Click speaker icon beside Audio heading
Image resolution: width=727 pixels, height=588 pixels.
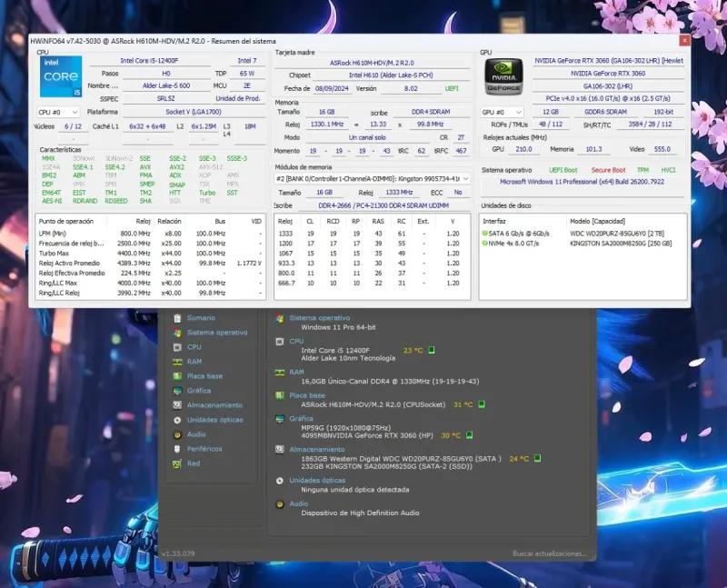280,504
